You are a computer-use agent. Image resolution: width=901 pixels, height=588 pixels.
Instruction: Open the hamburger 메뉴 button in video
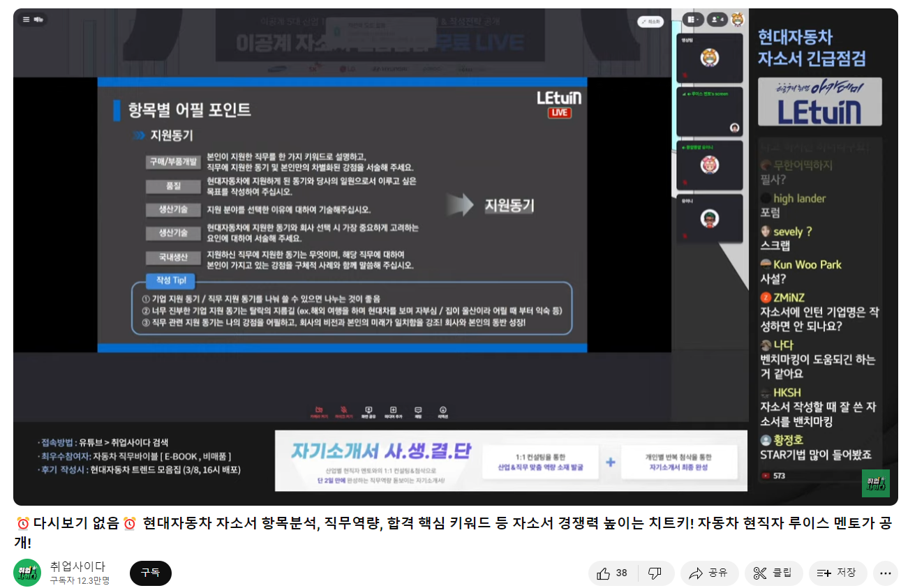pos(32,20)
